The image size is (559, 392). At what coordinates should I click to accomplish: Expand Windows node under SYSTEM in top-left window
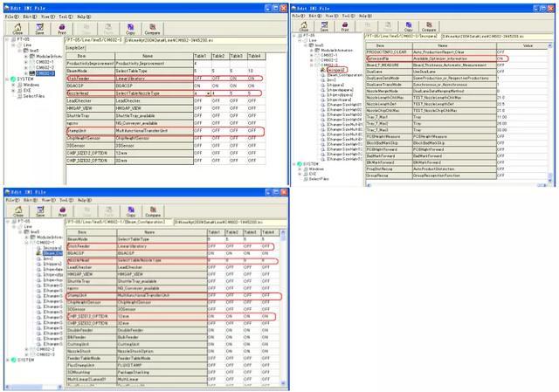coord(14,85)
